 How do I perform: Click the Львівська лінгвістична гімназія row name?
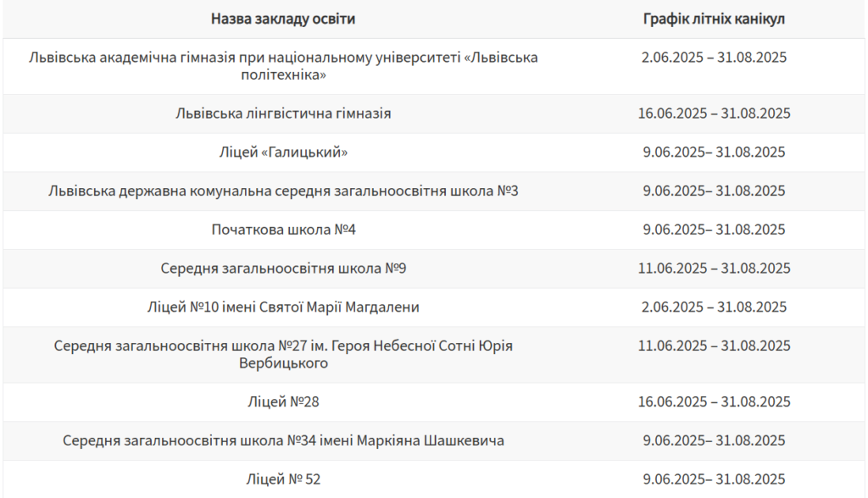tap(283, 113)
